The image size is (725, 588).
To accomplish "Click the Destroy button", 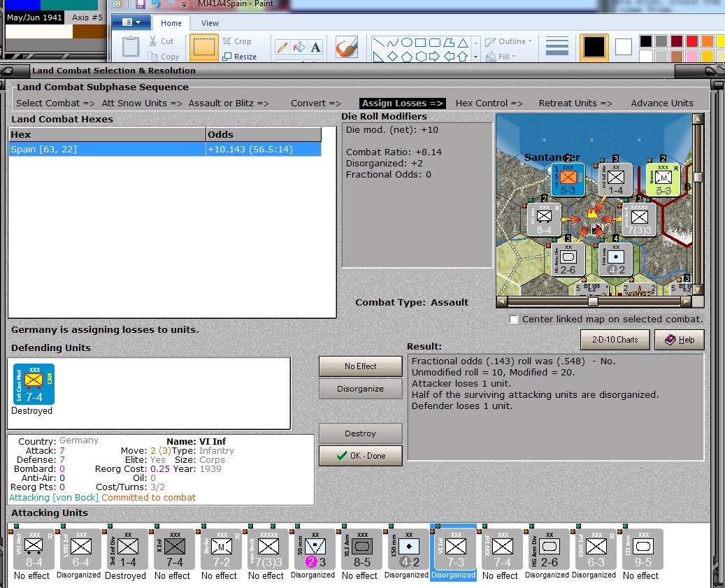I will (361, 433).
